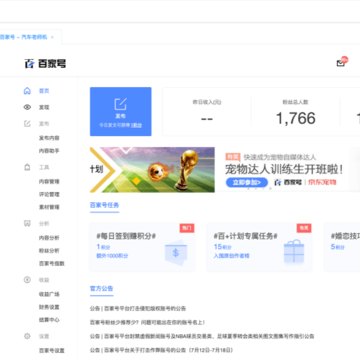Screen dimensions: 360x360
Task: Select the 百家号任务 tab
Action: tap(104, 205)
